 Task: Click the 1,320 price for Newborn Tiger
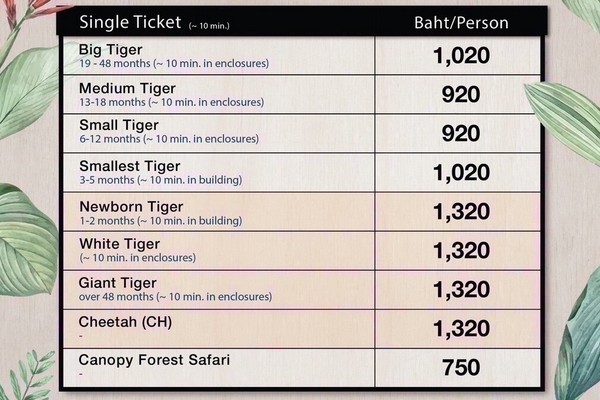pyautogui.click(x=461, y=212)
